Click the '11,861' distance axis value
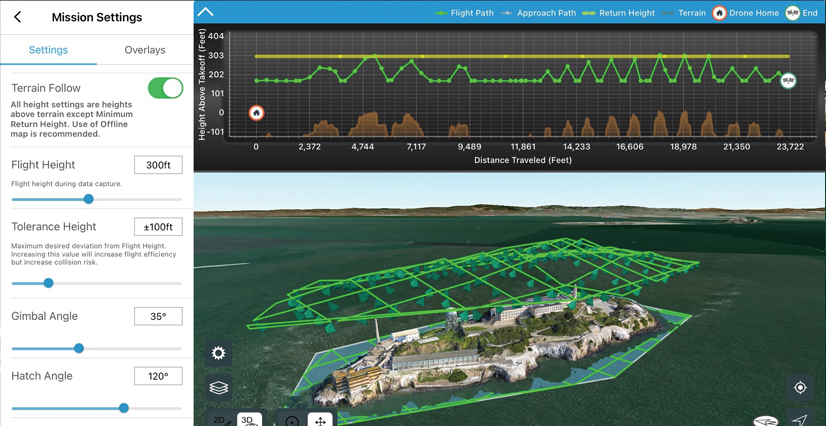Image resolution: width=826 pixels, height=426 pixels. point(523,147)
